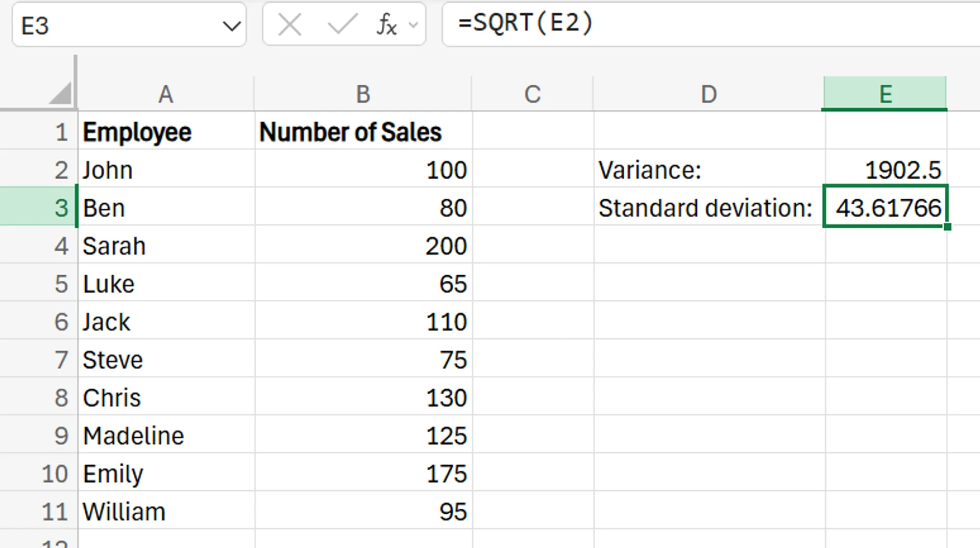980x548 pixels.
Task: Select row 10 header
Action: coord(39,473)
